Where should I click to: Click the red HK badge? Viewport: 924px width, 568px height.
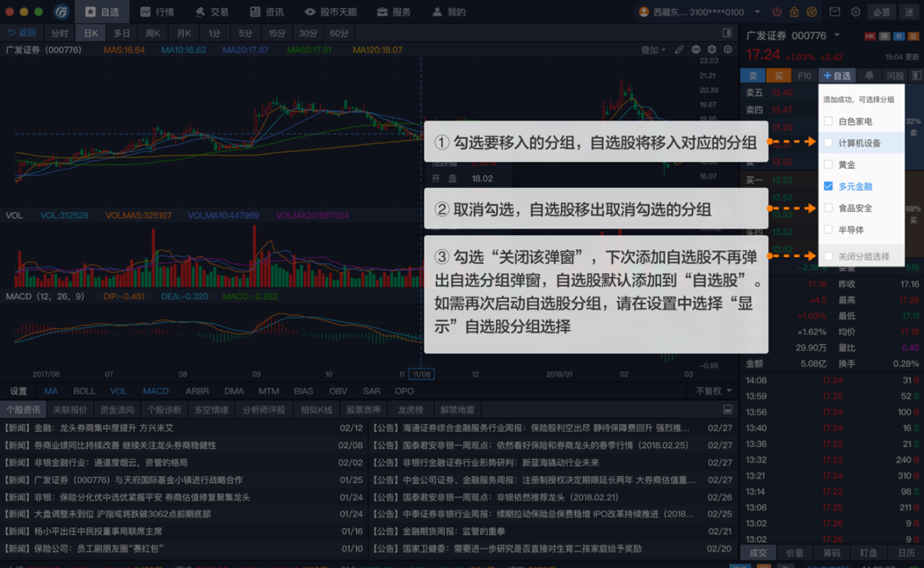870,36
